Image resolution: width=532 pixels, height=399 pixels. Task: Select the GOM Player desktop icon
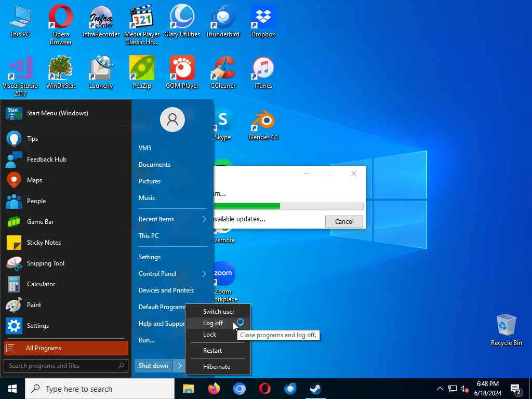click(x=182, y=72)
